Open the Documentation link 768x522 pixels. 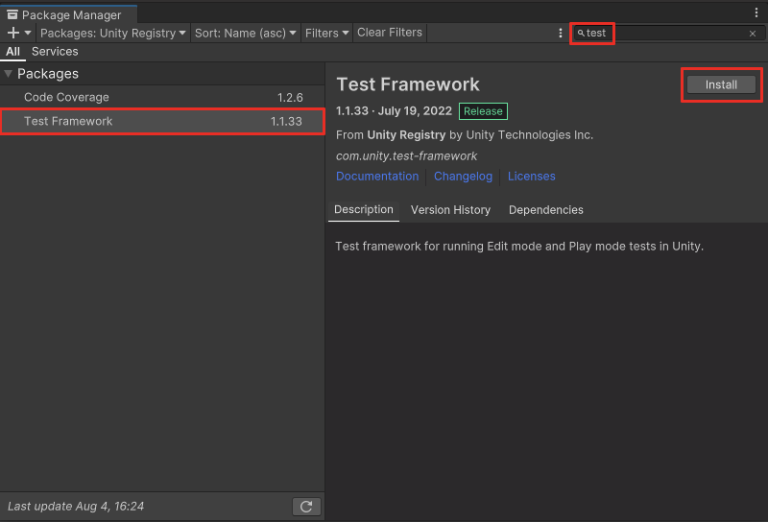[x=377, y=176]
